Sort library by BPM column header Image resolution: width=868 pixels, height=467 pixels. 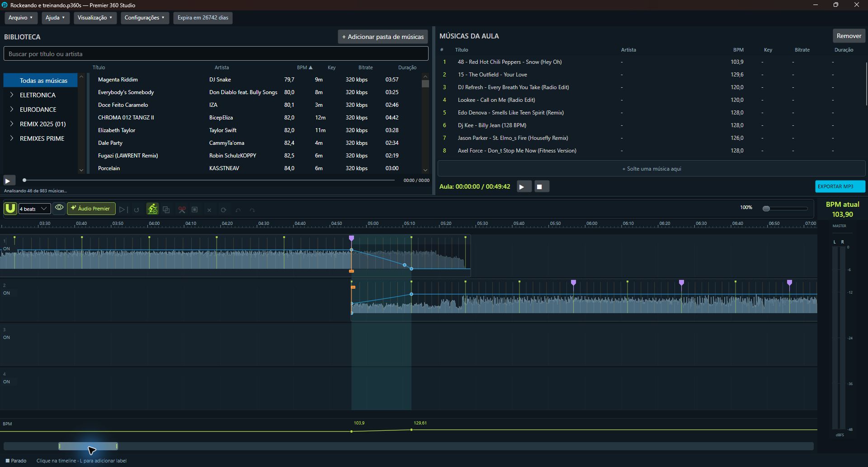click(x=304, y=67)
